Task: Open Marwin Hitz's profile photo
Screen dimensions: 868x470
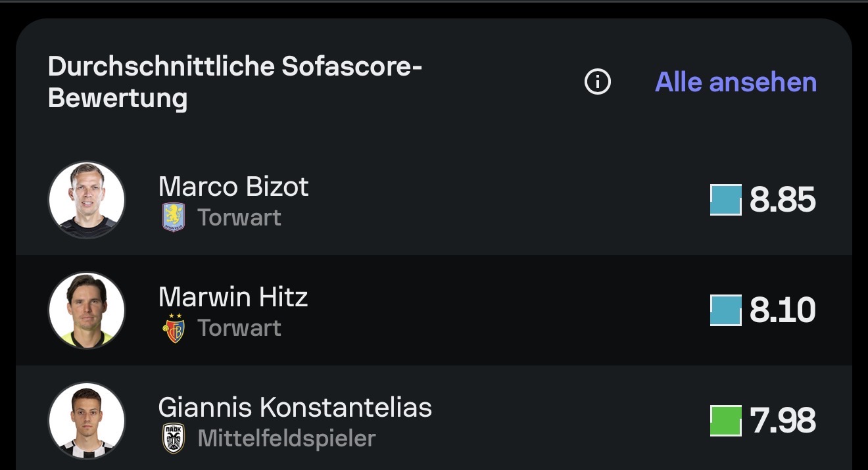Action: tap(87, 310)
